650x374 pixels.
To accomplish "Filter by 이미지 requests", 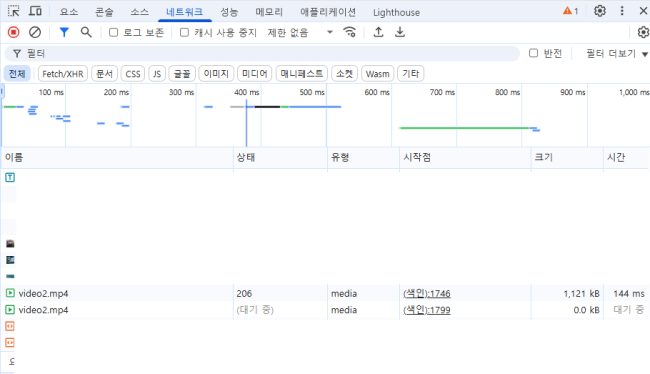I will click(216, 74).
